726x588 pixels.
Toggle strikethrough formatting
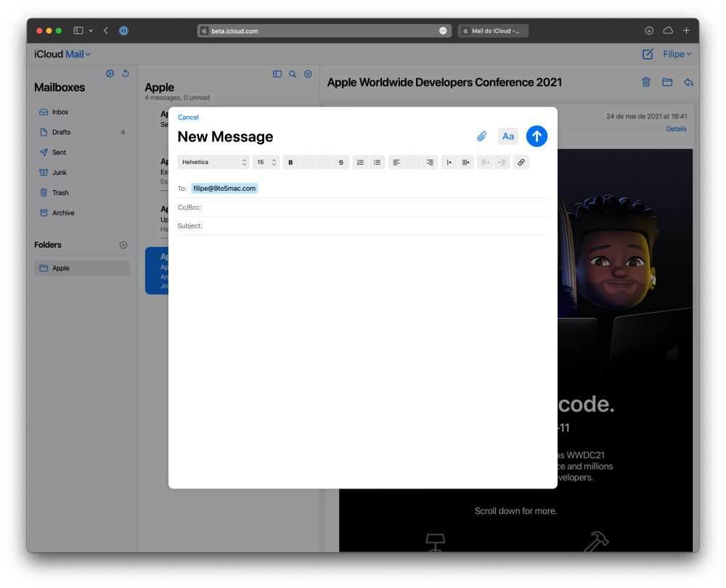[x=341, y=162]
